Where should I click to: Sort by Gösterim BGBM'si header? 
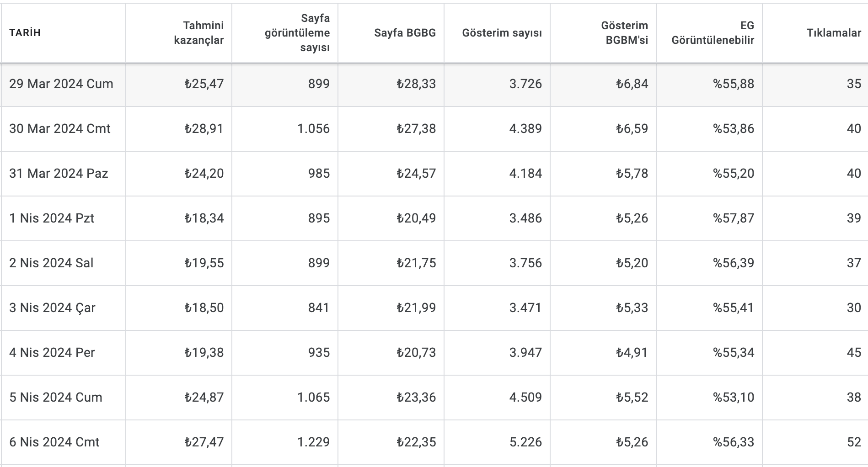[624, 33]
